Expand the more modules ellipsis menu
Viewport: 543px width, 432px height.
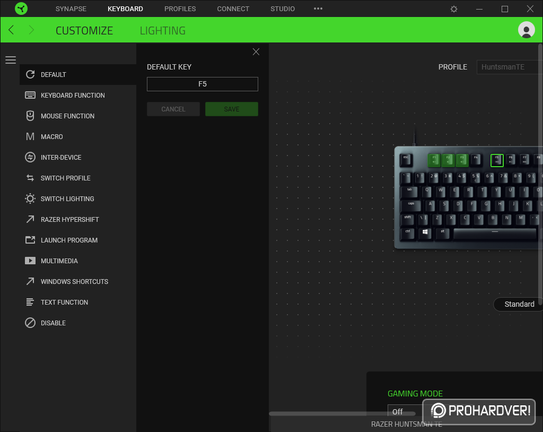point(318,9)
